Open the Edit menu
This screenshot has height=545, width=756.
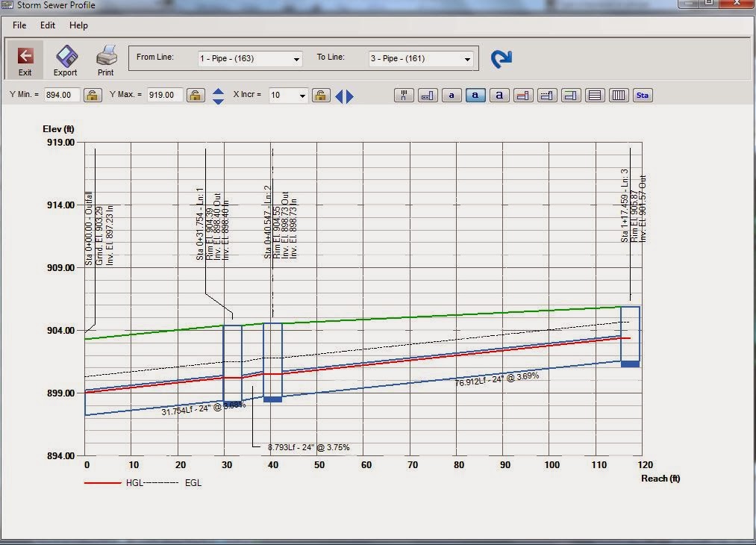click(x=47, y=25)
